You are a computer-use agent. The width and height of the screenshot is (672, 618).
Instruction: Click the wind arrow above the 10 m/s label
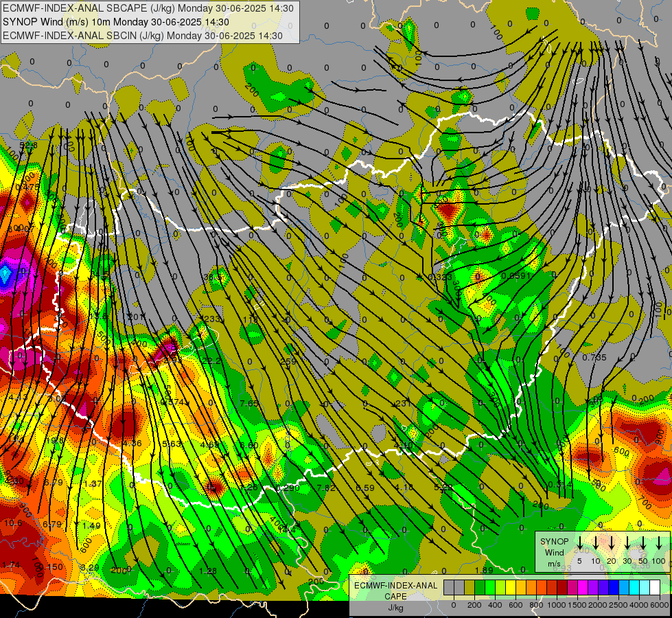(595, 542)
